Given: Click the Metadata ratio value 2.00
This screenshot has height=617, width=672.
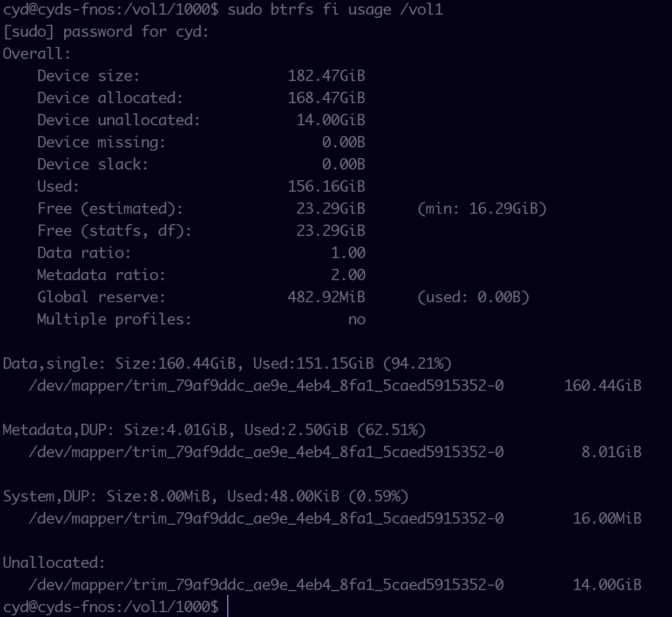Looking at the screenshot, I should click(x=348, y=275).
